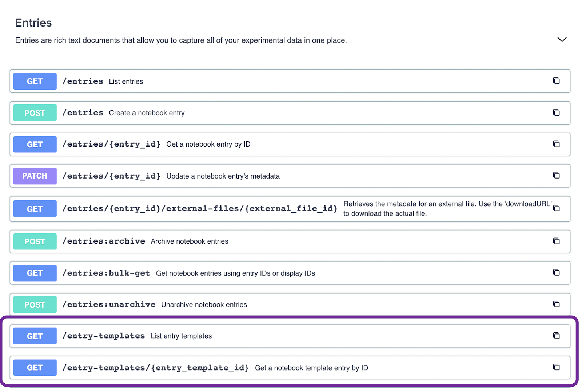Copy path for GET /entries List entries
Viewport: 582px width, 392px height.
pyautogui.click(x=556, y=81)
